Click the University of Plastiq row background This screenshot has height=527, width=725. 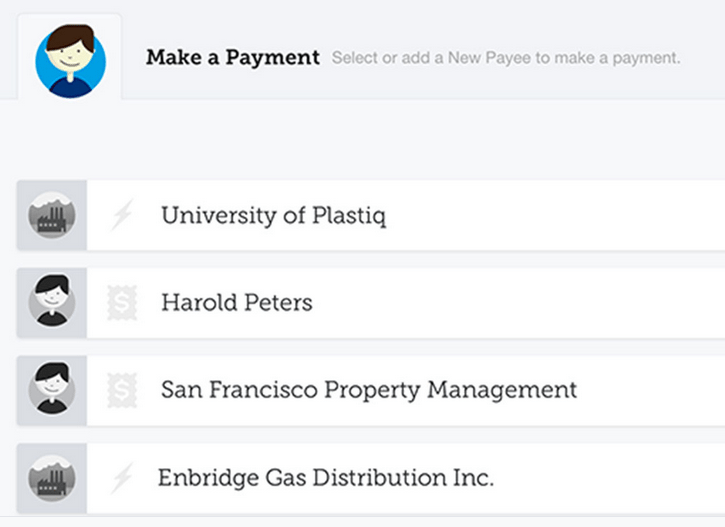(x=555, y=215)
